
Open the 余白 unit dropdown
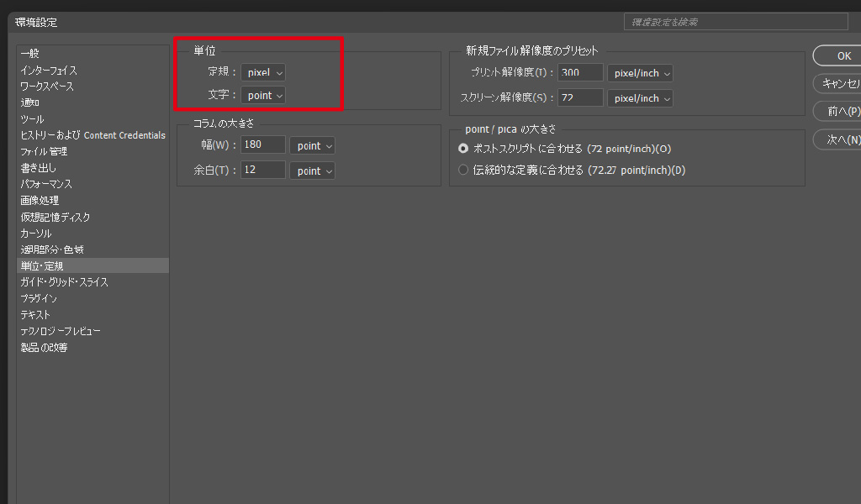coord(312,171)
